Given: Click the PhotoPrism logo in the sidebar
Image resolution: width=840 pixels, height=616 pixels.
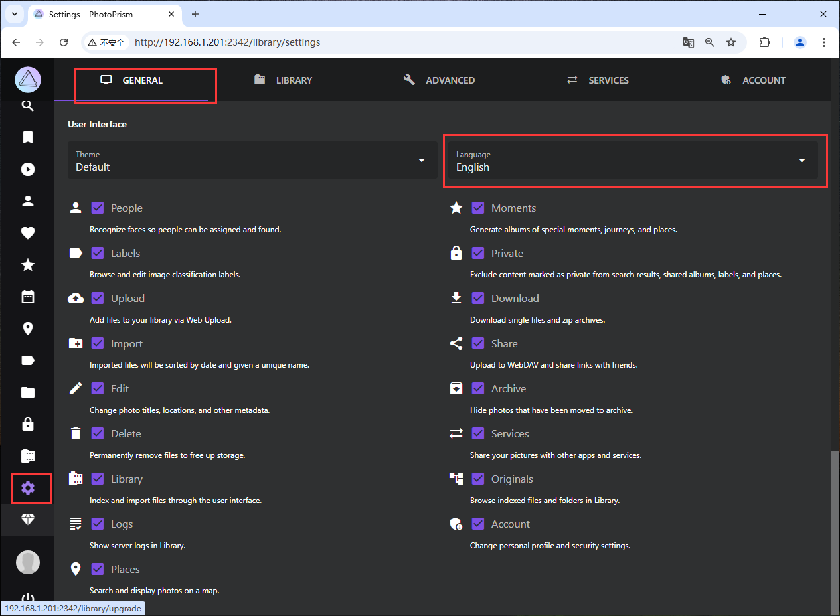Looking at the screenshot, I should pyautogui.click(x=27, y=80).
